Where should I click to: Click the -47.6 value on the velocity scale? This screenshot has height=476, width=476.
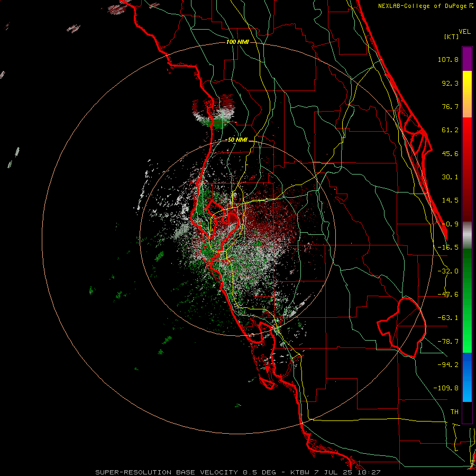[448, 295]
